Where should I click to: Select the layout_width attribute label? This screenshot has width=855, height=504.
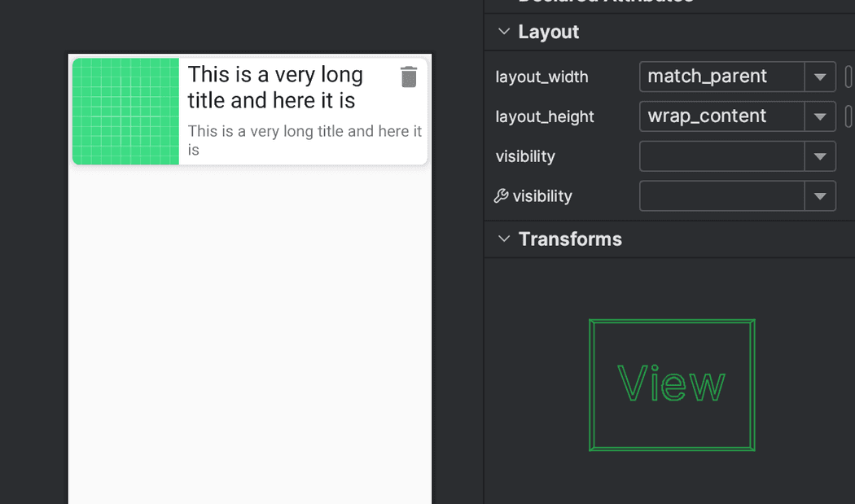tap(541, 77)
